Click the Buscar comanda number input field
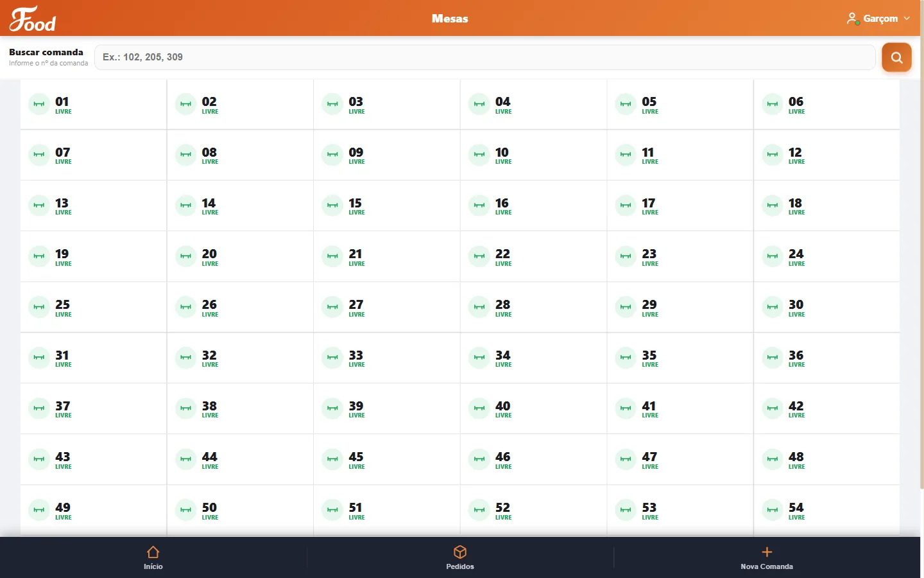 coord(484,57)
